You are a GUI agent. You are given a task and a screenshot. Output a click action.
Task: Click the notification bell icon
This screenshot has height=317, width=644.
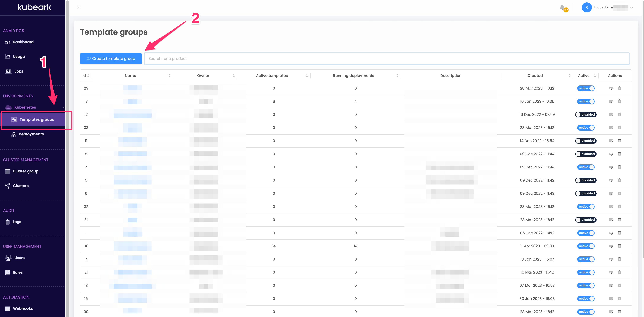coord(562,7)
